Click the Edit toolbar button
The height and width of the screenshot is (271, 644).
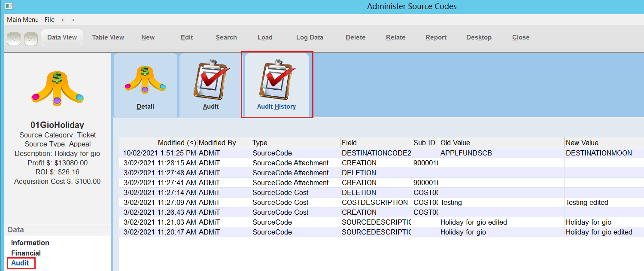coord(187,37)
